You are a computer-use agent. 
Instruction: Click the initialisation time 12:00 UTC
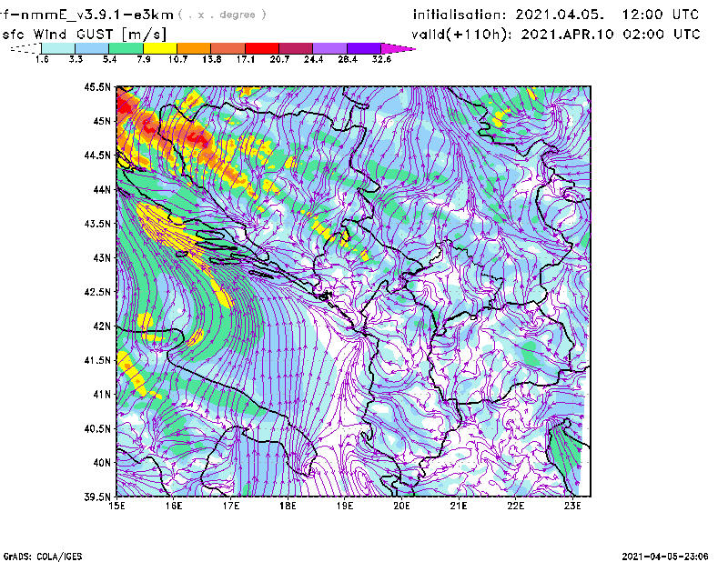pos(661,15)
